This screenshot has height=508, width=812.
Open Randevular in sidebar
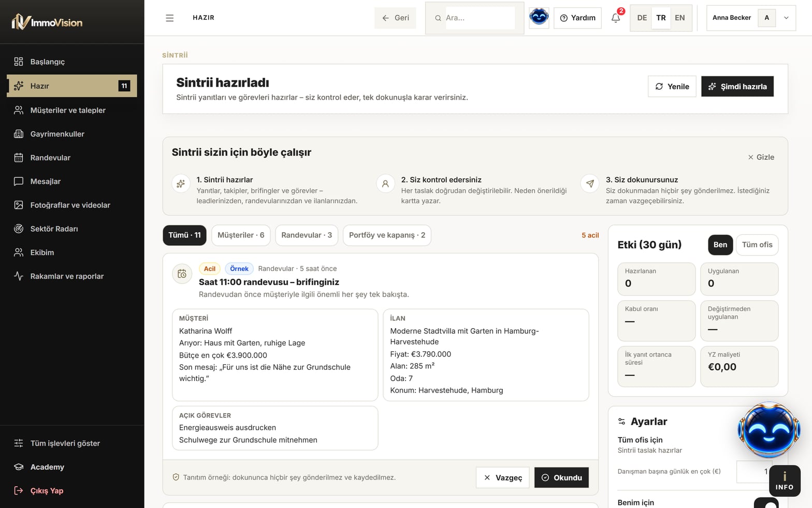pos(72,158)
